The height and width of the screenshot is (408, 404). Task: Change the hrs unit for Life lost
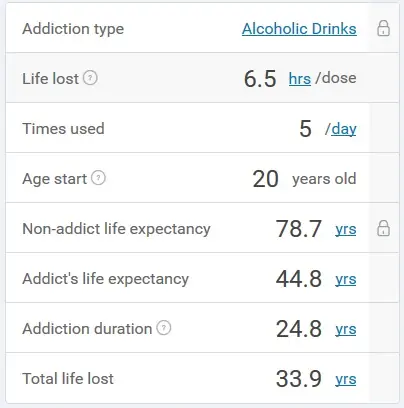[x=300, y=79]
